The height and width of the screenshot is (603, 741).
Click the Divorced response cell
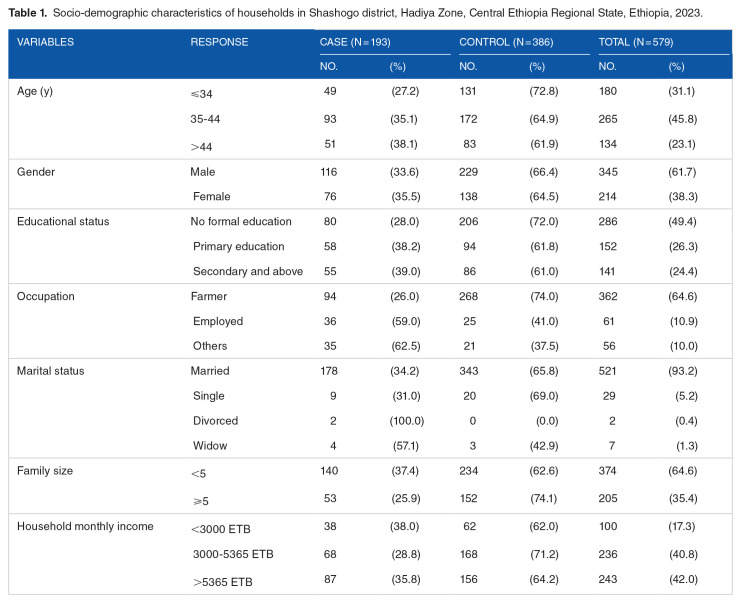[215, 421]
